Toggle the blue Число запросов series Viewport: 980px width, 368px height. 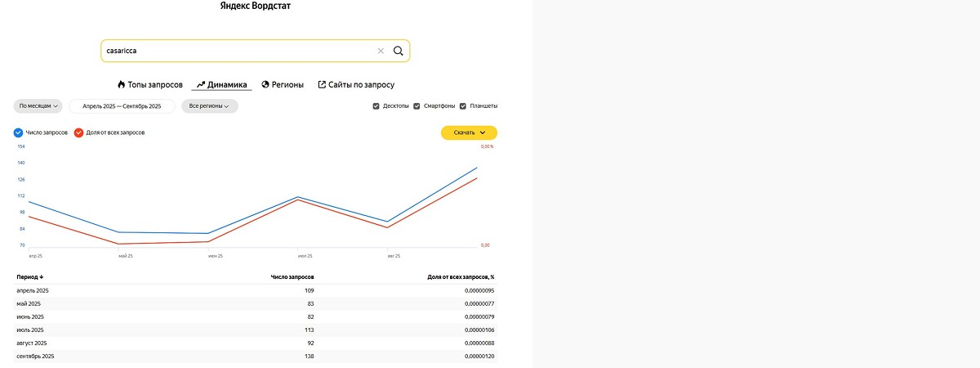19,132
